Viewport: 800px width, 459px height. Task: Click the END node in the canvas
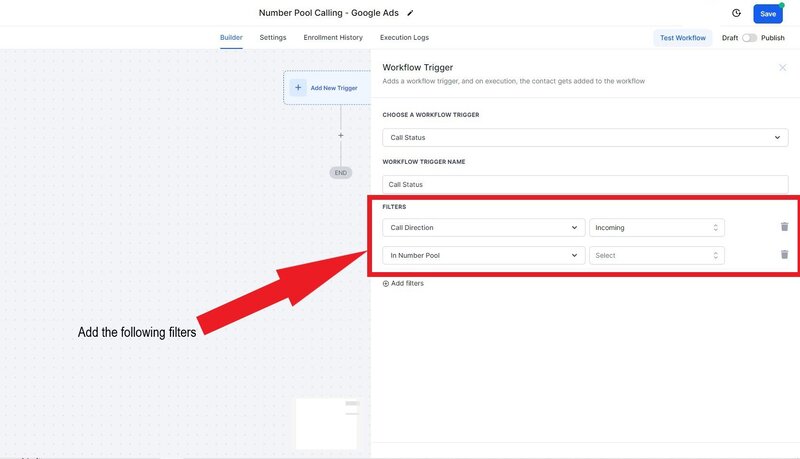pos(341,173)
